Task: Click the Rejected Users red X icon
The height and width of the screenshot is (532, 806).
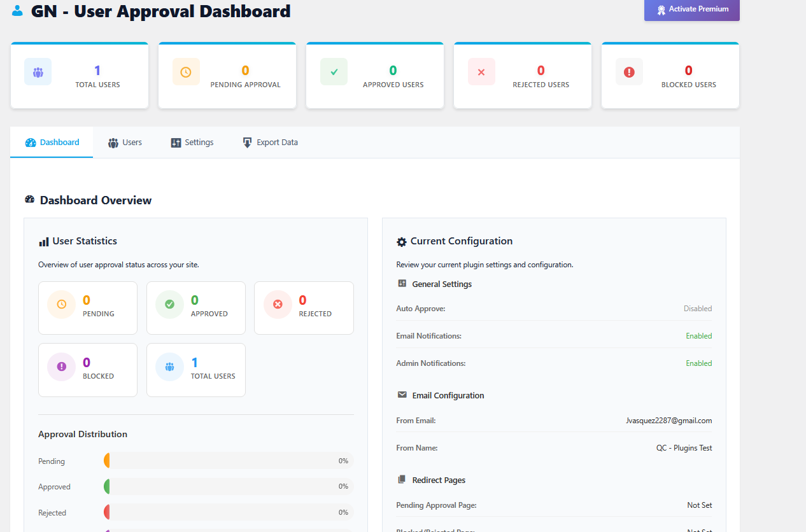Action: click(x=481, y=71)
